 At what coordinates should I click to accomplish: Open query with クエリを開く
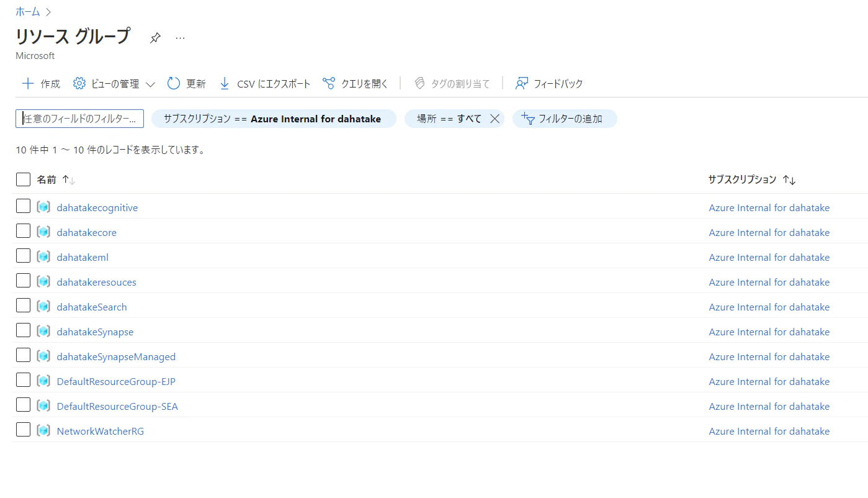(x=356, y=84)
